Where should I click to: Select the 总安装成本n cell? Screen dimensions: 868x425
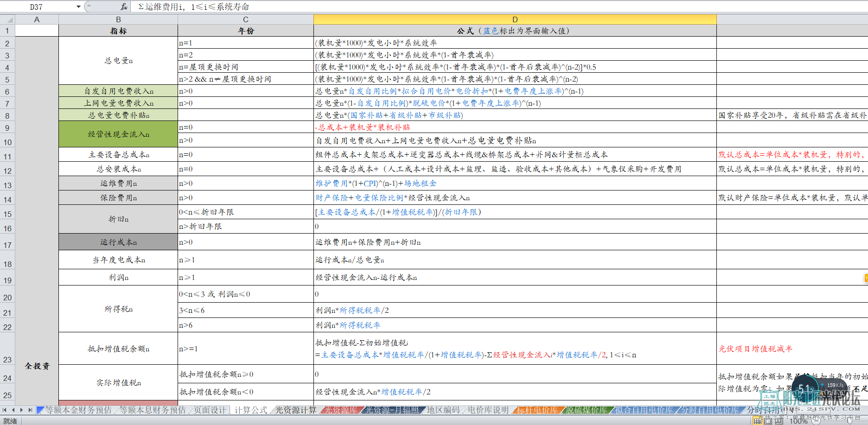(x=118, y=169)
